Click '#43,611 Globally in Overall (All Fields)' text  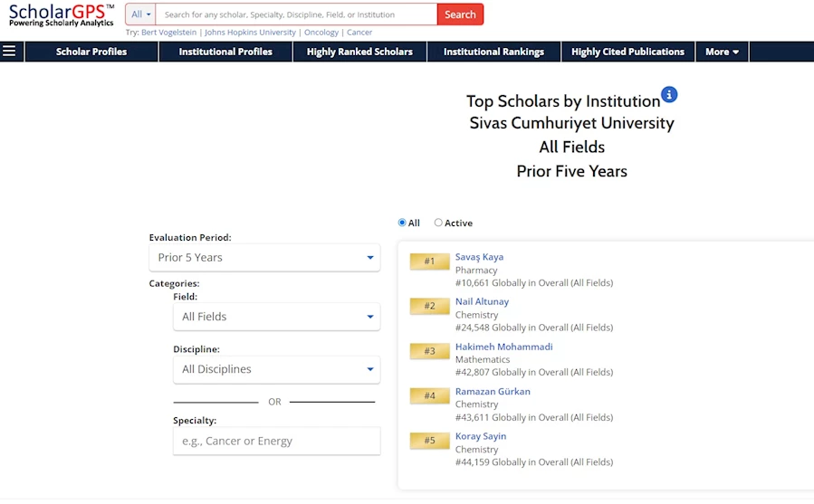pos(534,417)
